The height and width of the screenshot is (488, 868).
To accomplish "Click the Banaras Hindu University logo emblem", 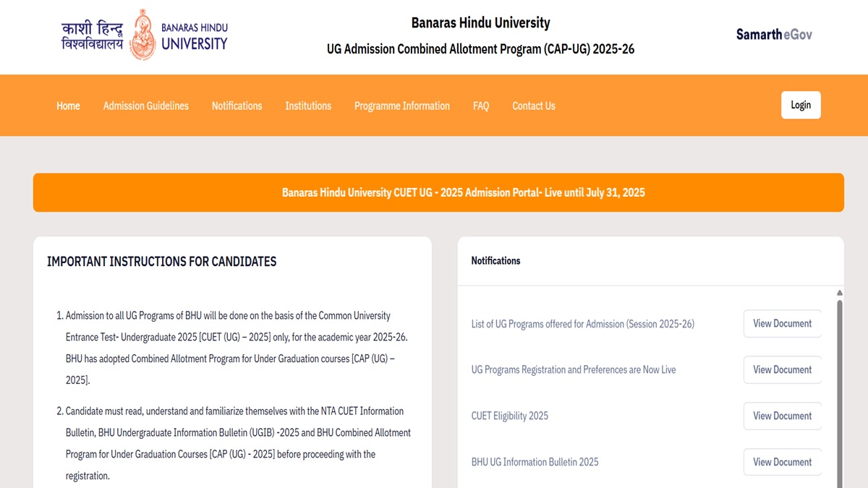I will pos(142,35).
